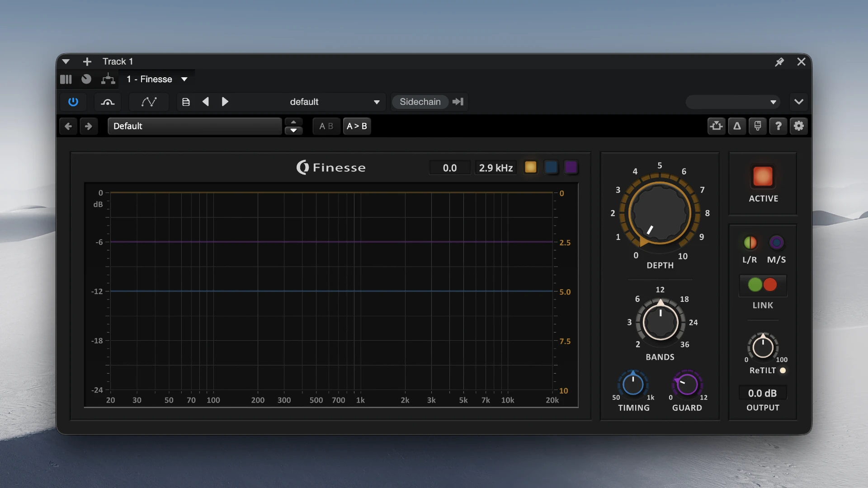Open the default preset dropdown
Screen dimensions: 868x488
click(335, 102)
